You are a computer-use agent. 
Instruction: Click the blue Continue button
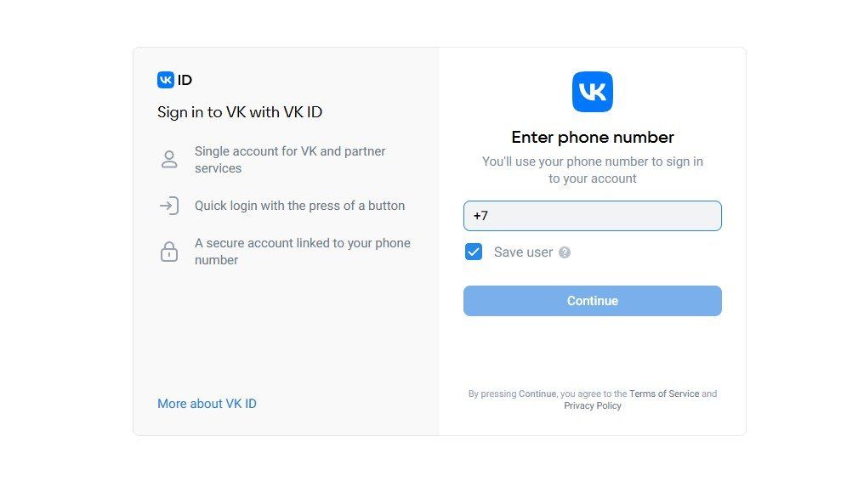tap(592, 301)
